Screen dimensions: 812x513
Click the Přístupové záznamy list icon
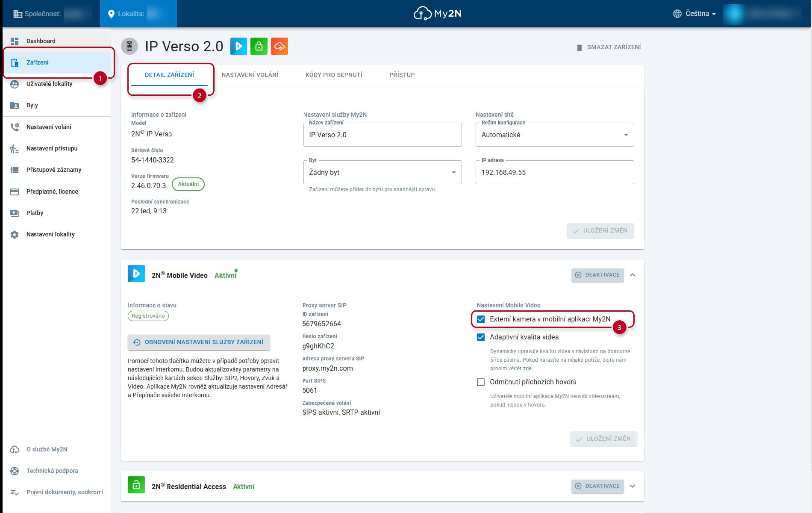click(15, 170)
